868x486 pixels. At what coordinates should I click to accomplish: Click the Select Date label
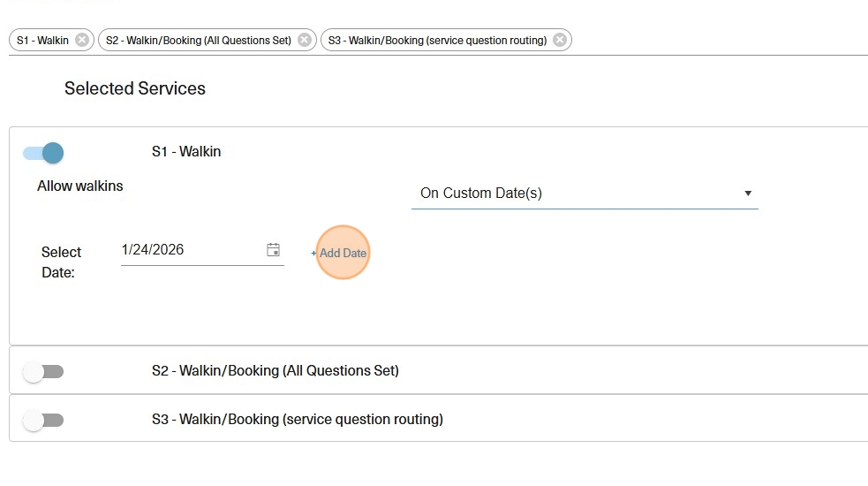tap(61, 262)
